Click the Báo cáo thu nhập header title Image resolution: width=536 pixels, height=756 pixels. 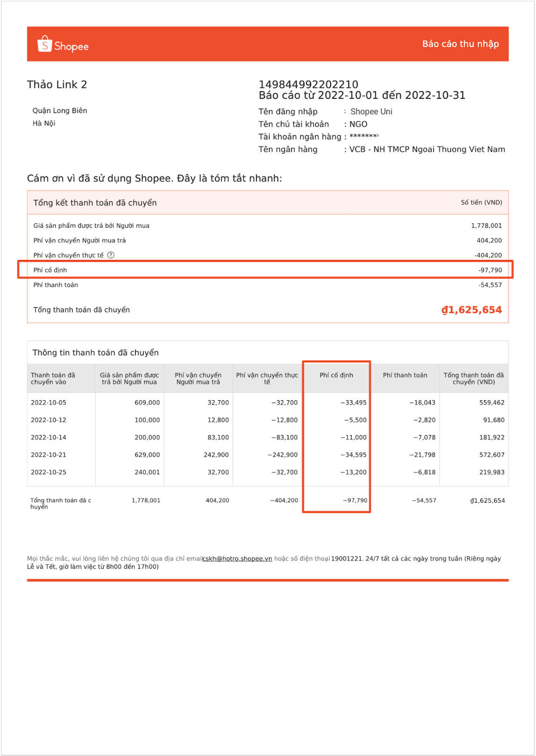coord(460,44)
